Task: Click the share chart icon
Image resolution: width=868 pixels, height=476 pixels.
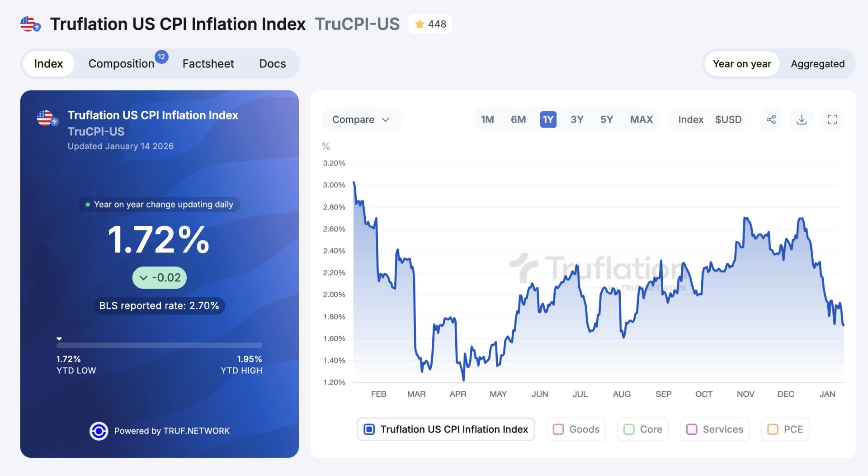Action: (771, 119)
